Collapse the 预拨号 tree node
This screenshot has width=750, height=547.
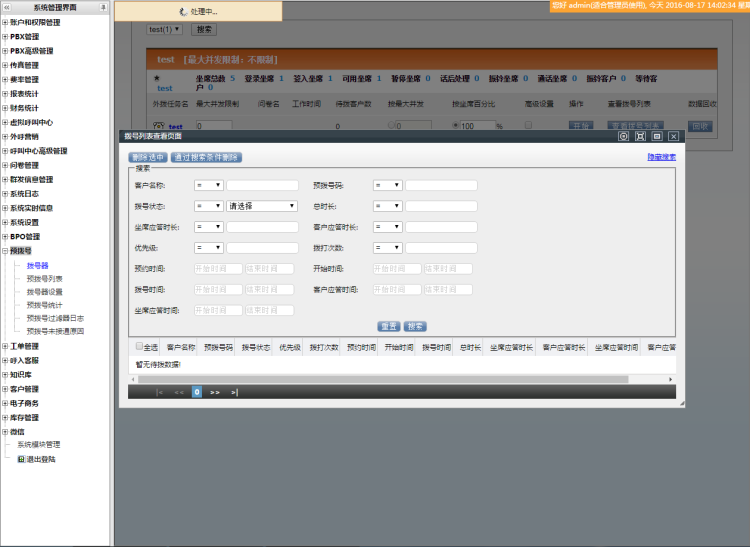(x=5, y=251)
